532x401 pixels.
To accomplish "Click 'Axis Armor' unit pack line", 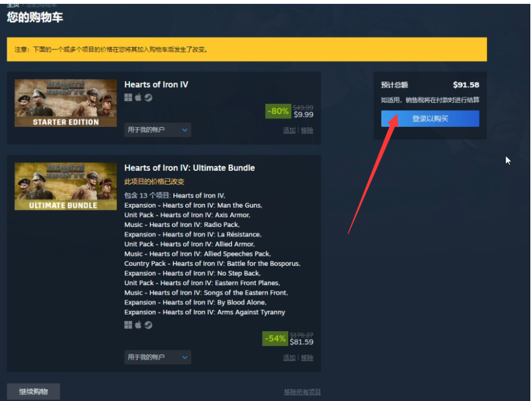I will (x=187, y=215).
